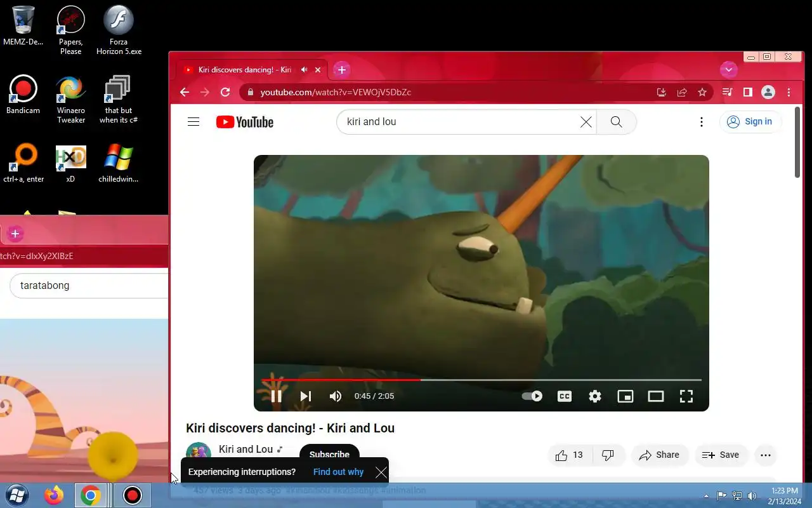812x508 pixels.
Task: Mute the video player volume
Action: [336, 396]
